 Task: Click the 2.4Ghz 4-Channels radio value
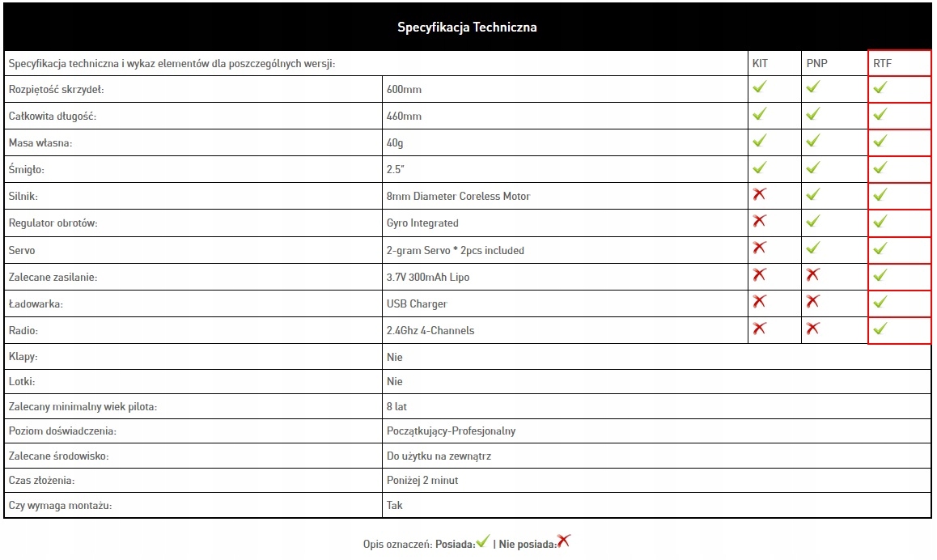click(430, 331)
